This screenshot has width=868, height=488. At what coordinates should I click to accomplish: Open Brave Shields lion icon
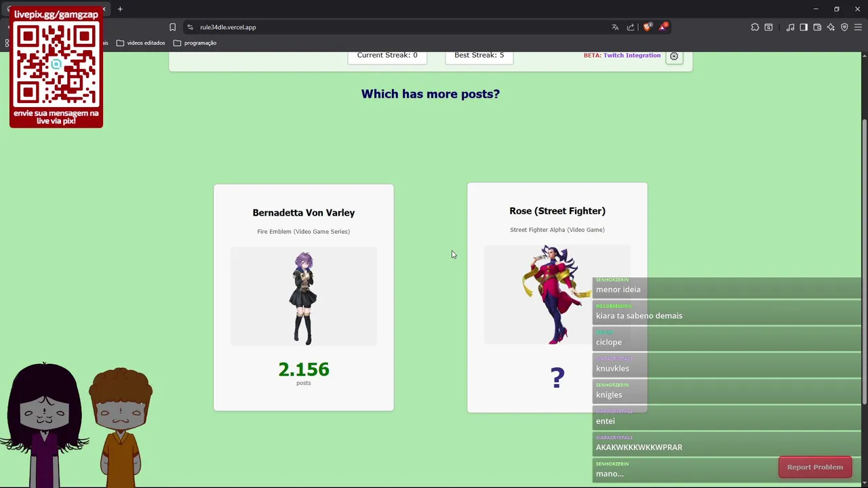click(x=647, y=27)
